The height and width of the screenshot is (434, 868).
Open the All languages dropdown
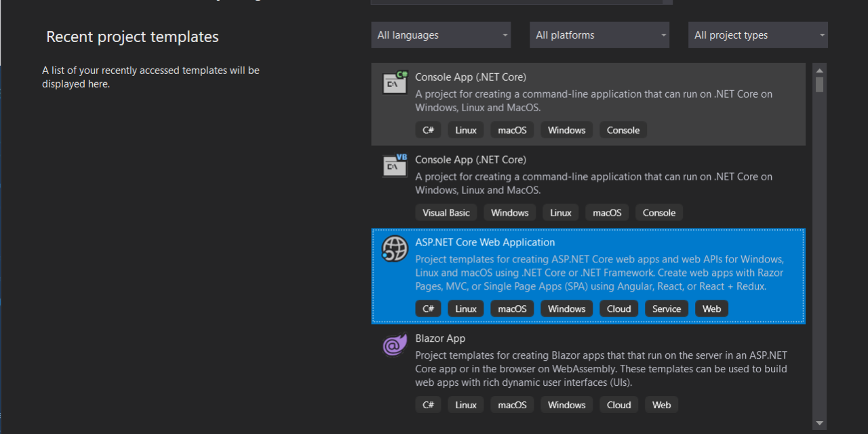[x=441, y=35]
